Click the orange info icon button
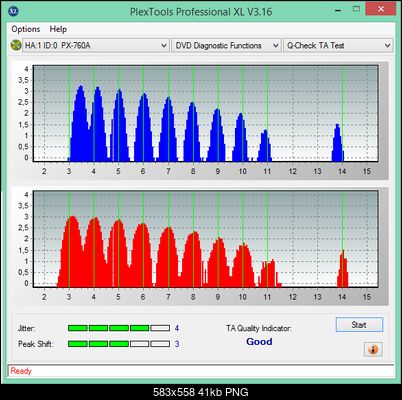The width and height of the screenshot is (402, 400). [x=373, y=349]
